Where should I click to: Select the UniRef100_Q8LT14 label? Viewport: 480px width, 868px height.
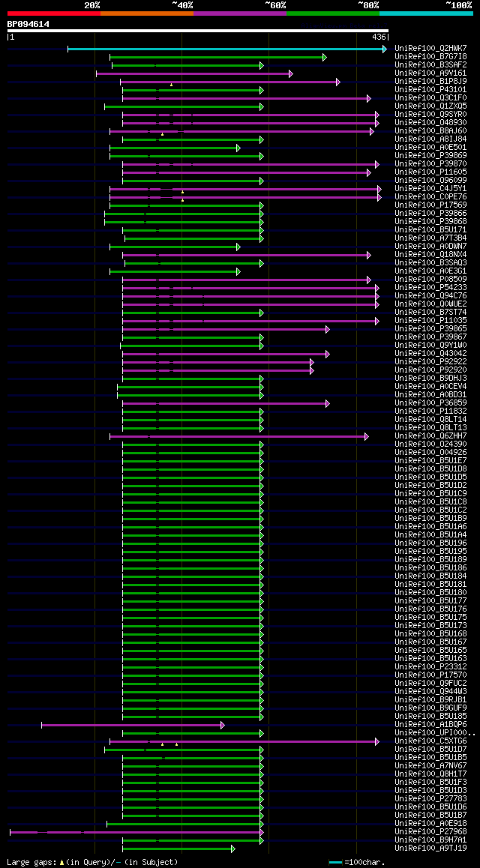point(430,420)
